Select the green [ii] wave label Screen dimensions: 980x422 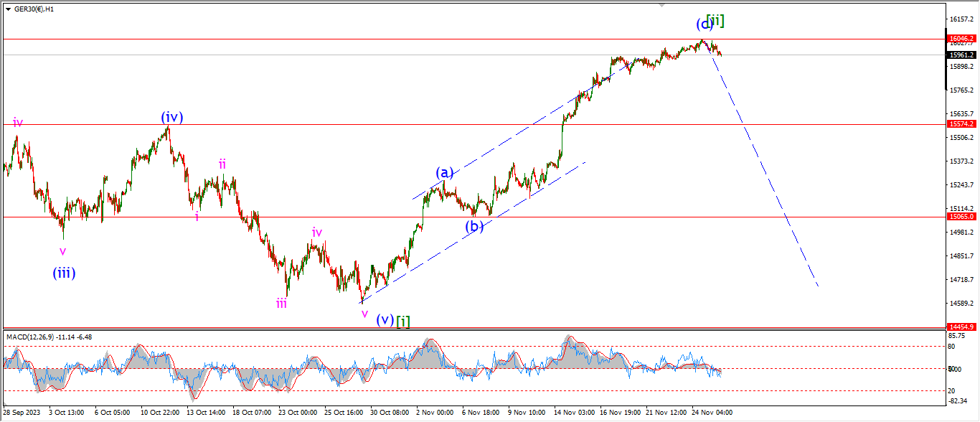point(715,20)
